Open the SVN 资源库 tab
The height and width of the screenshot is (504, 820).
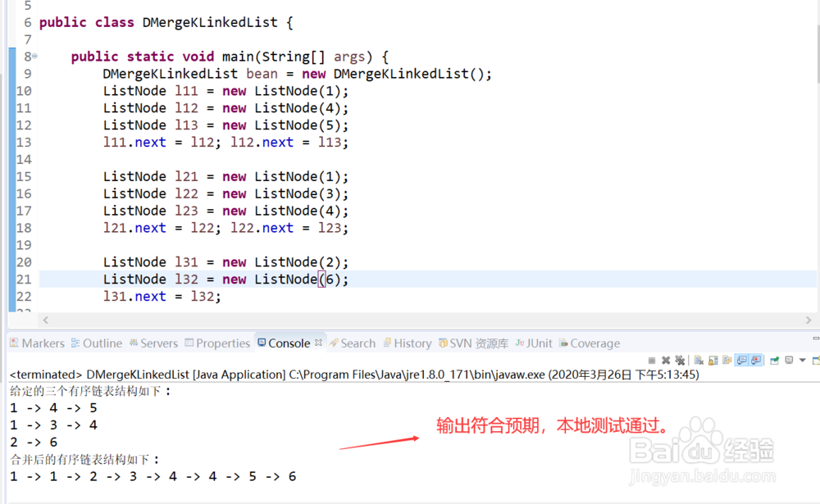tap(473, 343)
